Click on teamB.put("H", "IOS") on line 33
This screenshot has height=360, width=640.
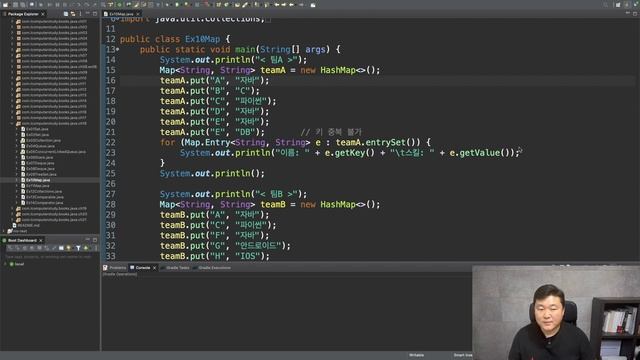coord(215,256)
